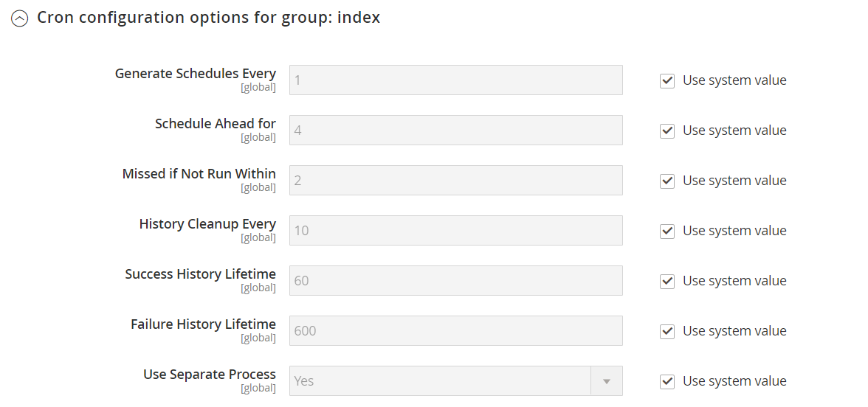Click the Schedule Ahead for input field

[455, 131]
